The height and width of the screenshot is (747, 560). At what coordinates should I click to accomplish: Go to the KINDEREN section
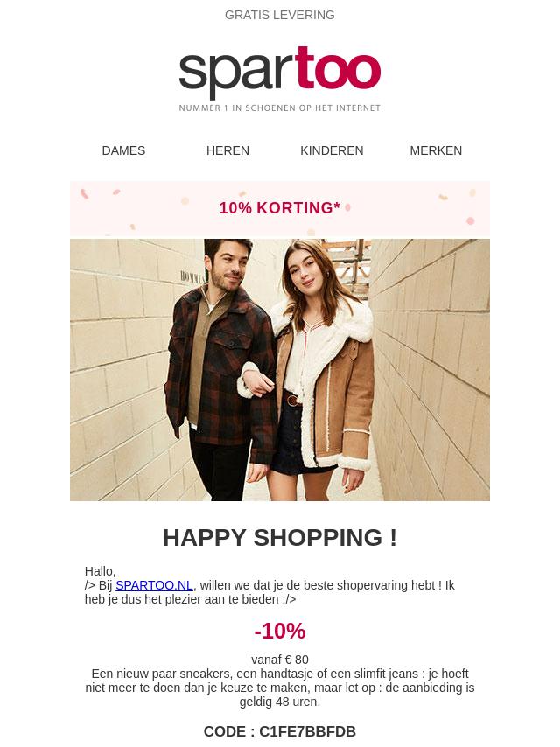pyautogui.click(x=332, y=150)
